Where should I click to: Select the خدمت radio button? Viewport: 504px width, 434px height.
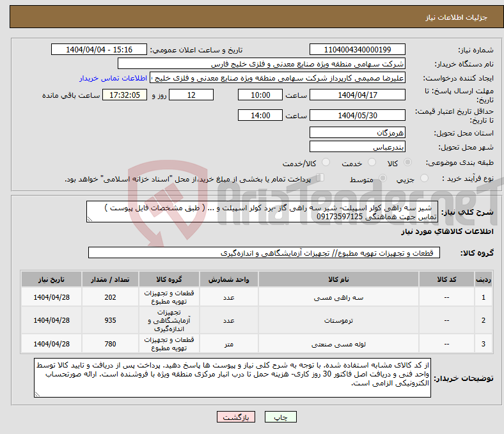372,162
